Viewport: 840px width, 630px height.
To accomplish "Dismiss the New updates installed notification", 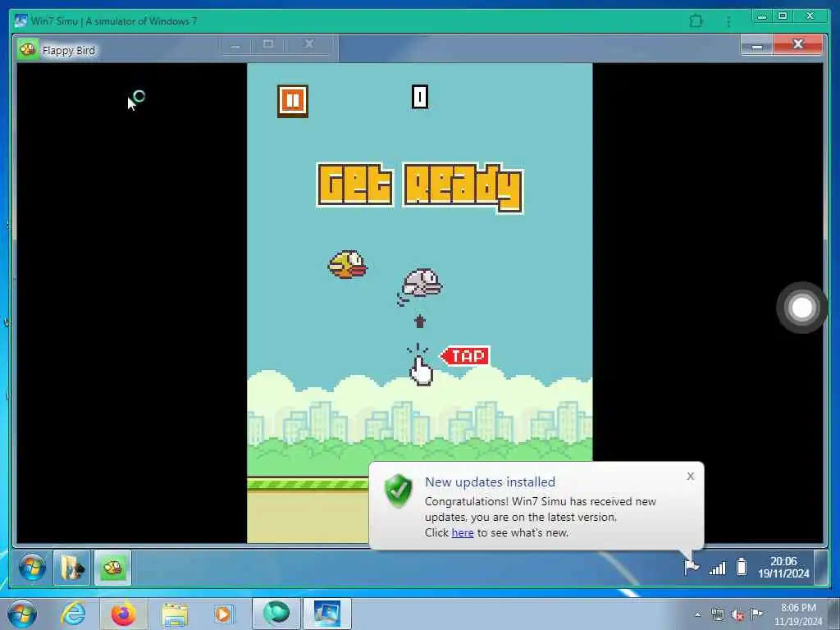I will pos(691,476).
